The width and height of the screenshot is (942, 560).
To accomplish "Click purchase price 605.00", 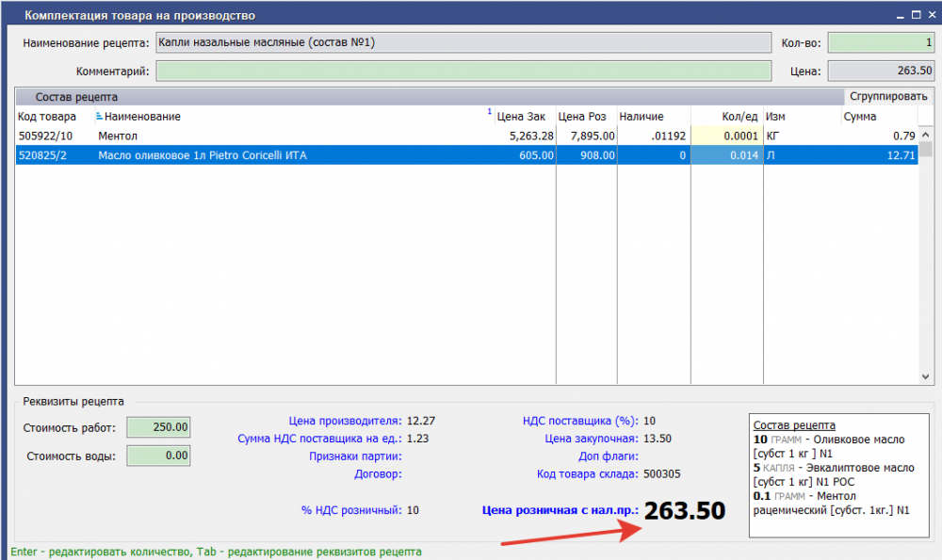I will (x=537, y=155).
